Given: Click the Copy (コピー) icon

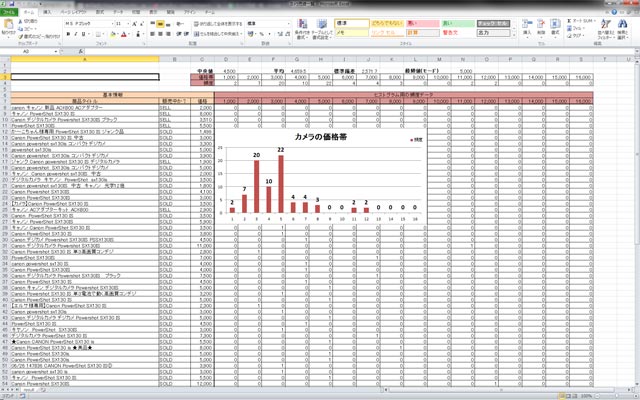Looking at the screenshot, I should click(x=20, y=29).
